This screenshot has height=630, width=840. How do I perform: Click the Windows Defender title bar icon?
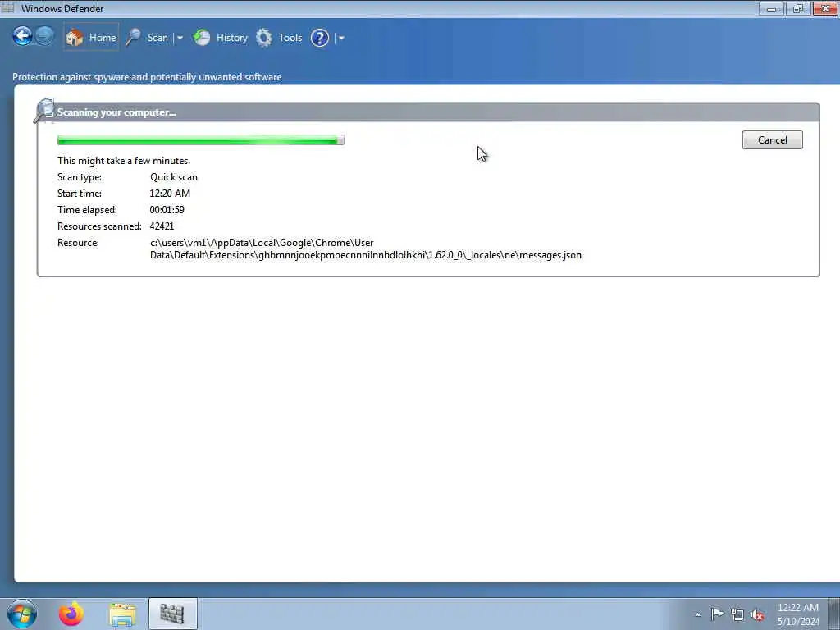[x=8, y=7]
